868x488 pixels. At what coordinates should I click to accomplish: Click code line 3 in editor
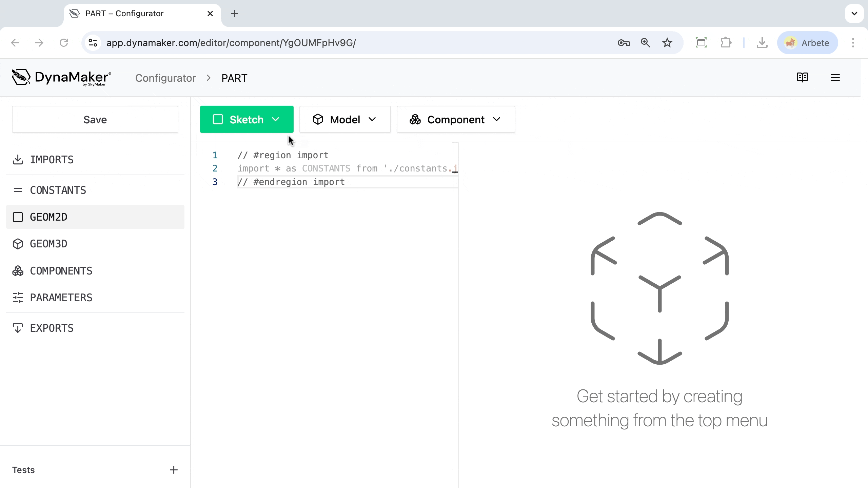(x=291, y=182)
